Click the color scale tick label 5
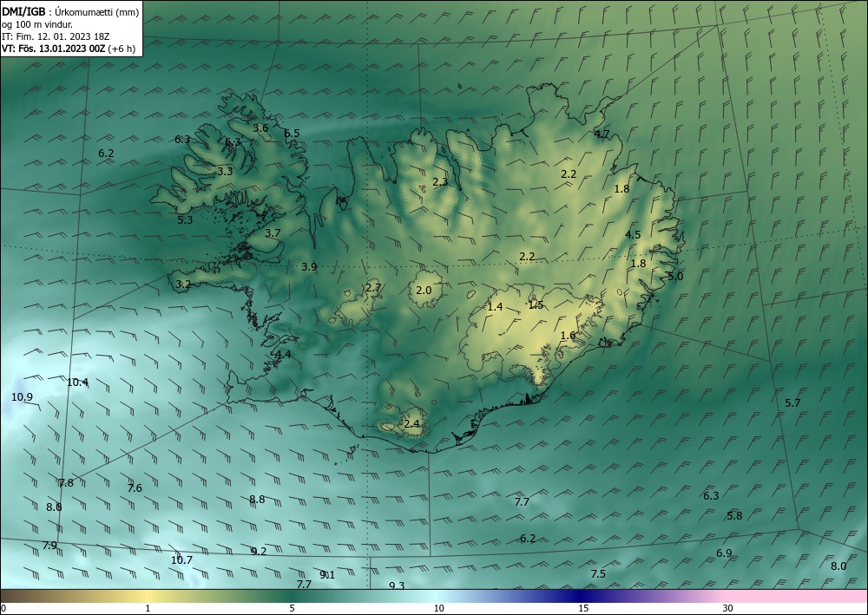Image resolution: width=868 pixels, height=615 pixels. click(292, 608)
